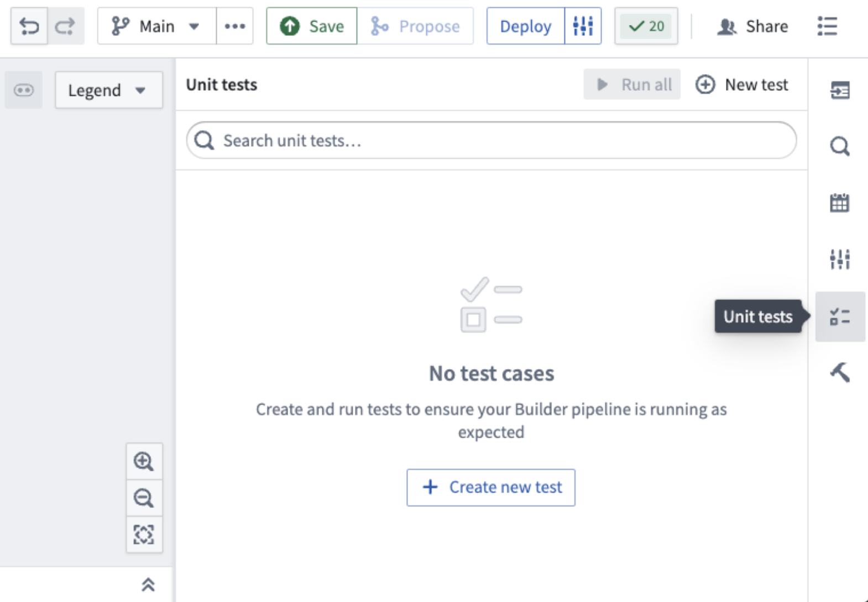This screenshot has width=868, height=602.
Task: Open the list outline icon in header
Action: (x=827, y=26)
